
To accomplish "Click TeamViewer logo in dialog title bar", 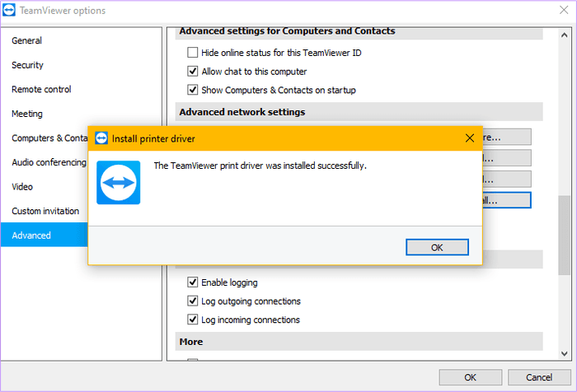I will pyautogui.click(x=101, y=138).
